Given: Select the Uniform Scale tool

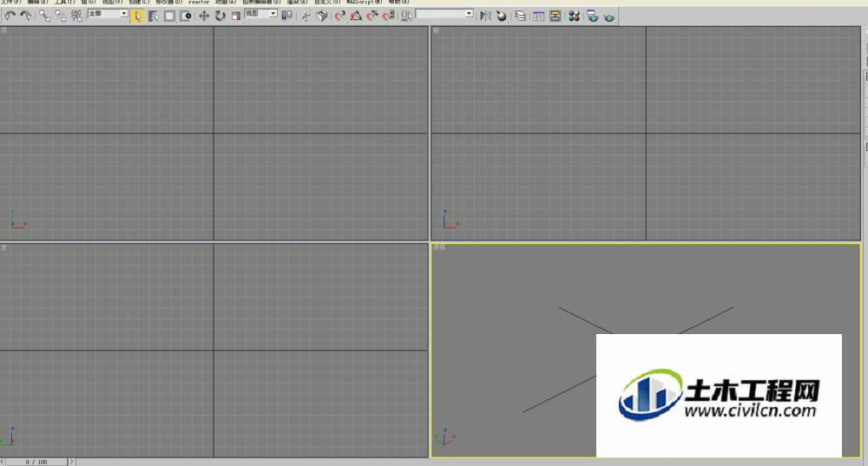Looking at the screenshot, I should click(x=236, y=16).
